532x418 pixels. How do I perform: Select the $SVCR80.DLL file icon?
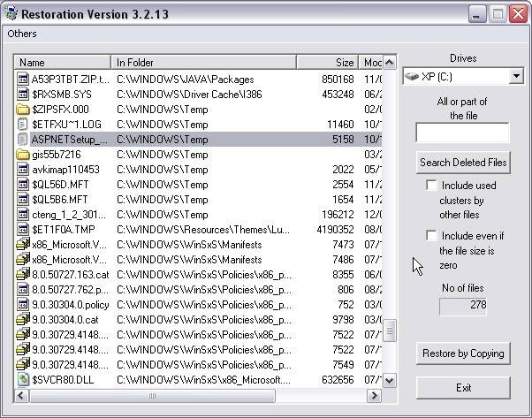tap(24, 379)
